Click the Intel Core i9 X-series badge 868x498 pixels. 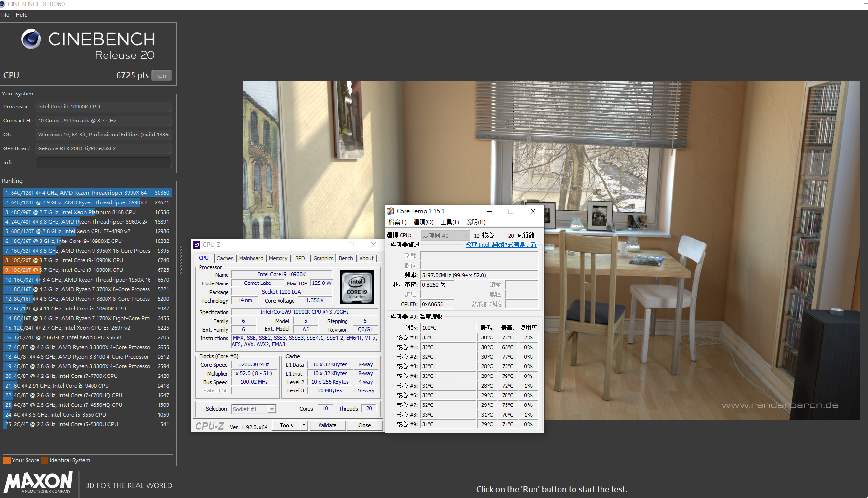coord(357,287)
